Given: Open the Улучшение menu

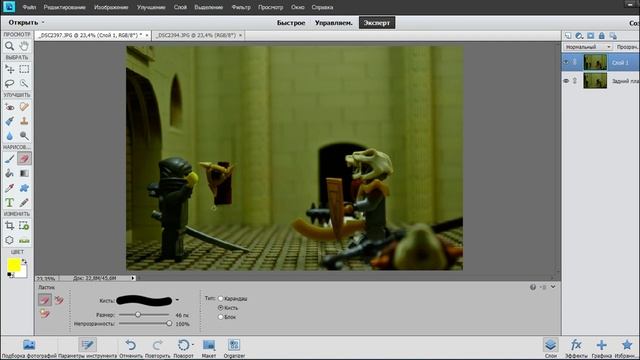Looking at the screenshot, I should pyautogui.click(x=151, y=7).
